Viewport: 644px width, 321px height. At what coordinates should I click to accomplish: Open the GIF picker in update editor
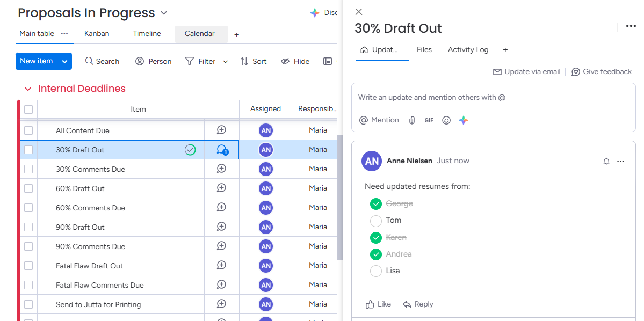429,120
